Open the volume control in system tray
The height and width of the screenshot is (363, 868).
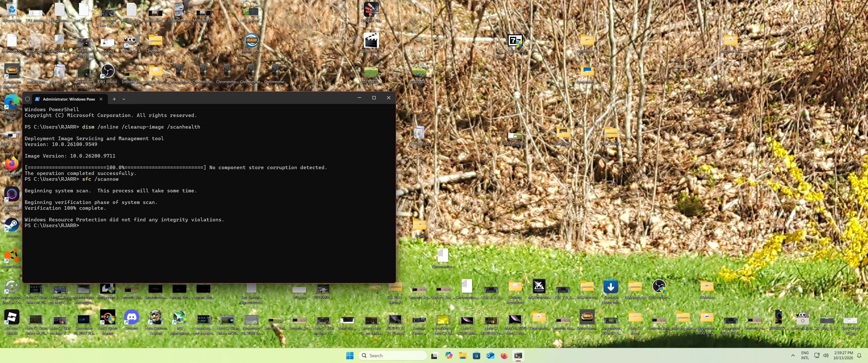tap(826, 356)
